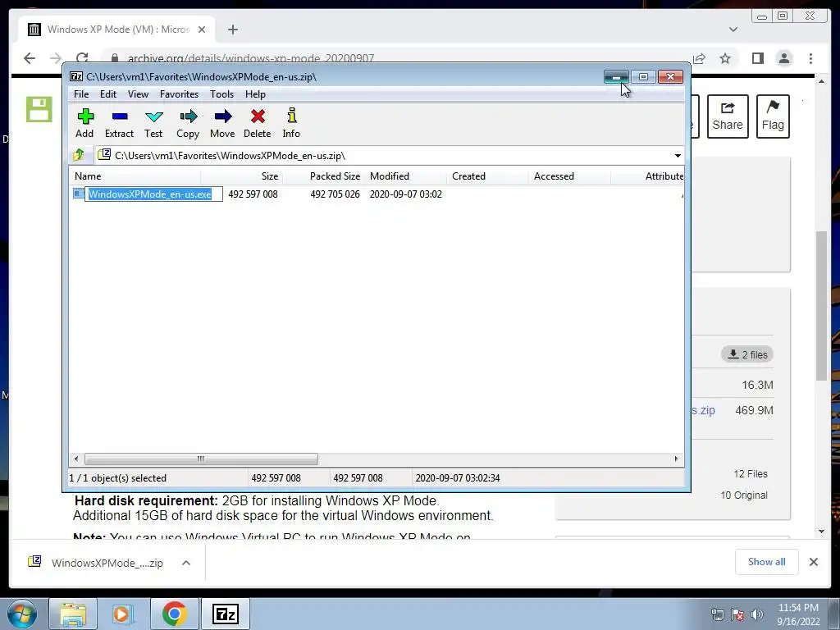
Task: Click Show all downloads
Action: (x=767, y=561)
